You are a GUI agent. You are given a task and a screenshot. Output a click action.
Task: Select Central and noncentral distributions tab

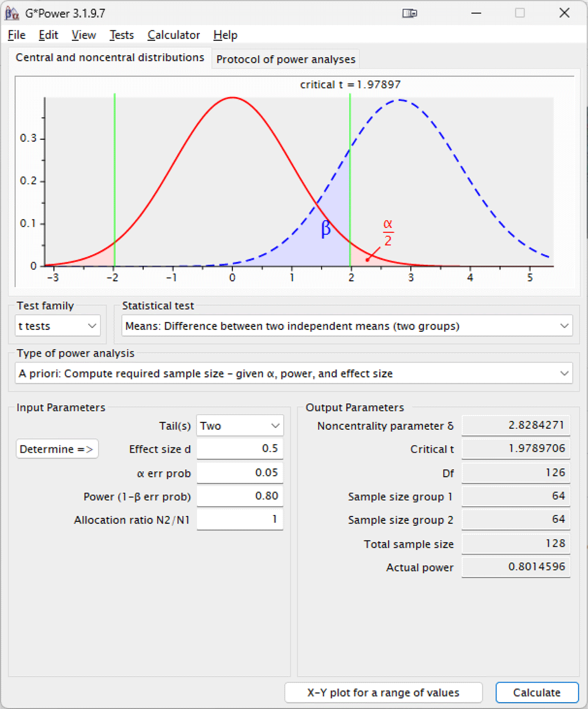(110, 57)
